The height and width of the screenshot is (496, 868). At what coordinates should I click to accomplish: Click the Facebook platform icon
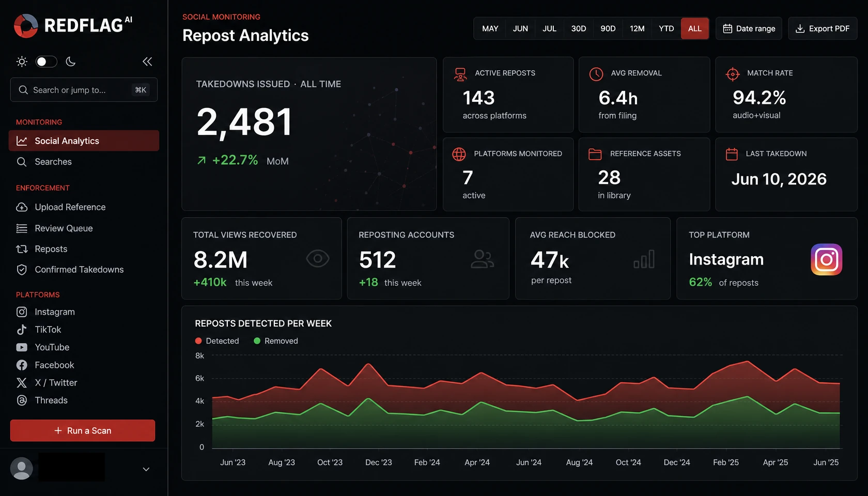(22, 365)
